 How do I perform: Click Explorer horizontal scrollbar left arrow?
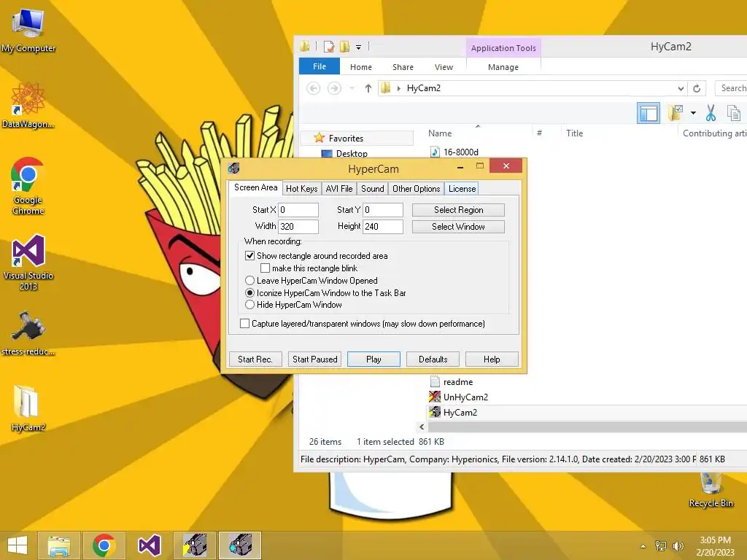pos(422,427)
